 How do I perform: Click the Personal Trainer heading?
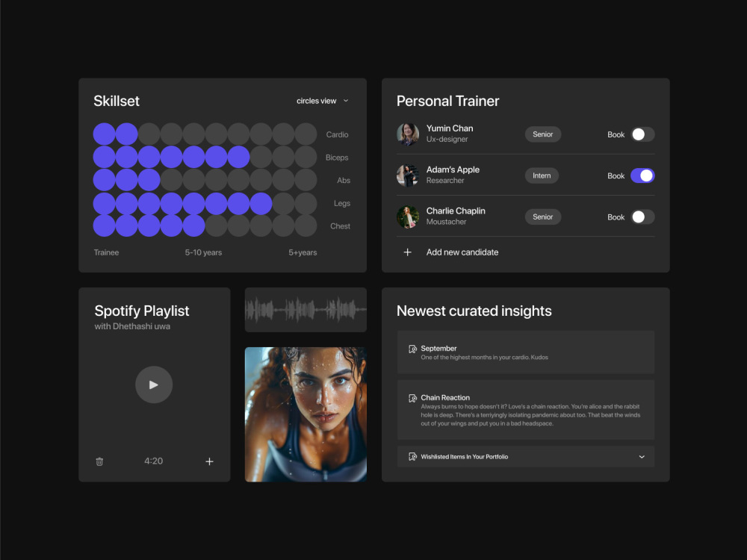pyautogui.click(x=447, y=101)
